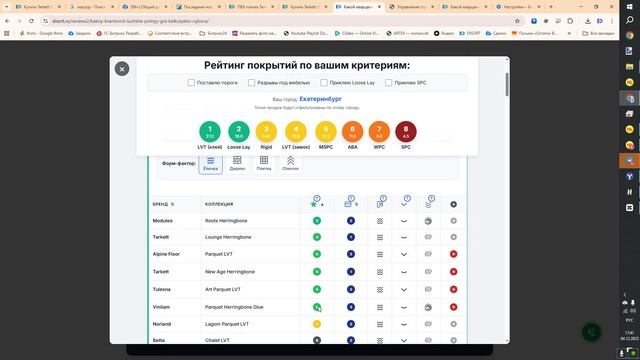Open Lounge Herringbone collection
Screen dimensions: 640x360
click(x=228, y=237)
